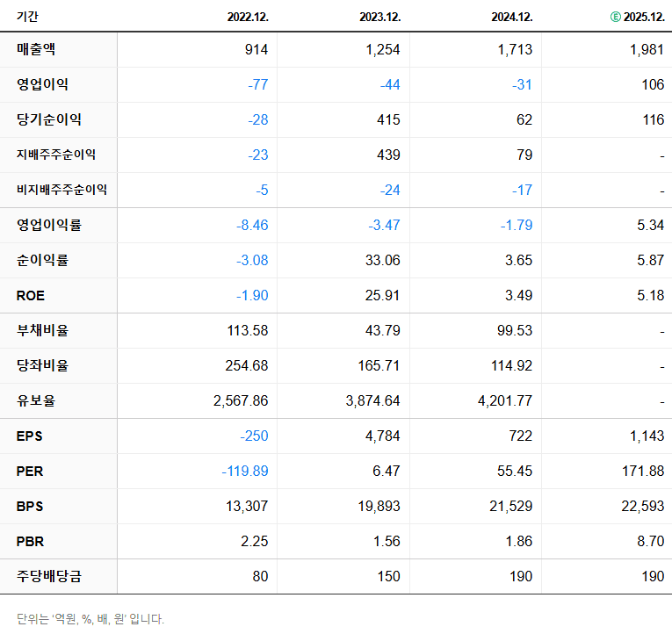Click the 당기순이익 value 116

tap(654, 120)
